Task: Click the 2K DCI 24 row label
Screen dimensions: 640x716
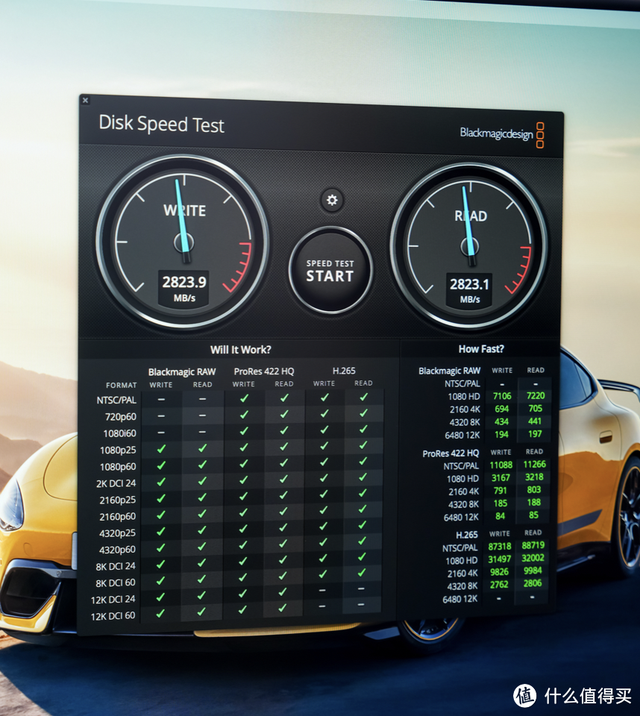Action: point(116,483)
